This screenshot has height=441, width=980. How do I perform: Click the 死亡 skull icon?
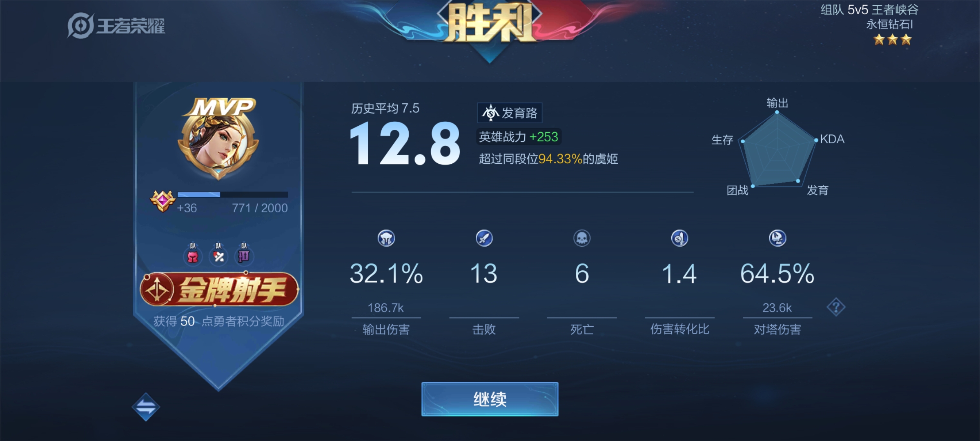click(582, 238)
